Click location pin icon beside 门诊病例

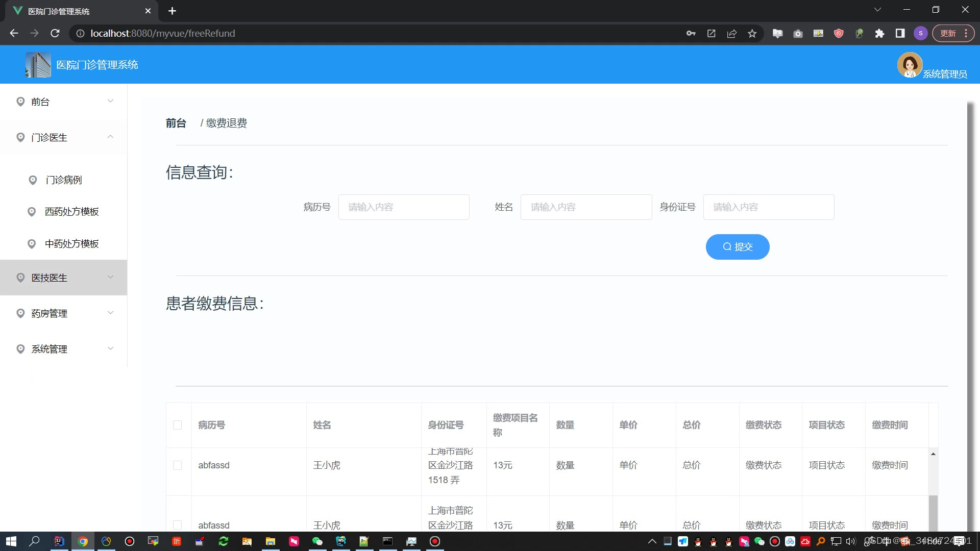[33, 180]
